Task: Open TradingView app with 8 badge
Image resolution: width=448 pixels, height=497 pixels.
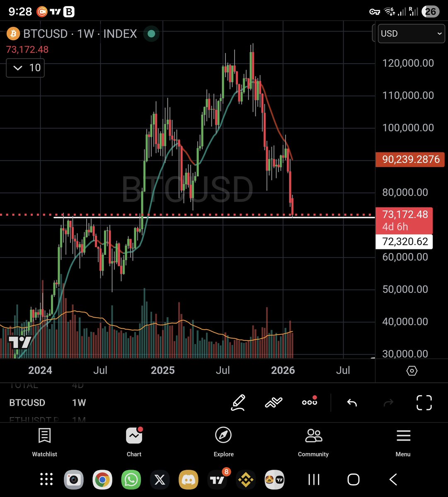Action: coord(218,479)
